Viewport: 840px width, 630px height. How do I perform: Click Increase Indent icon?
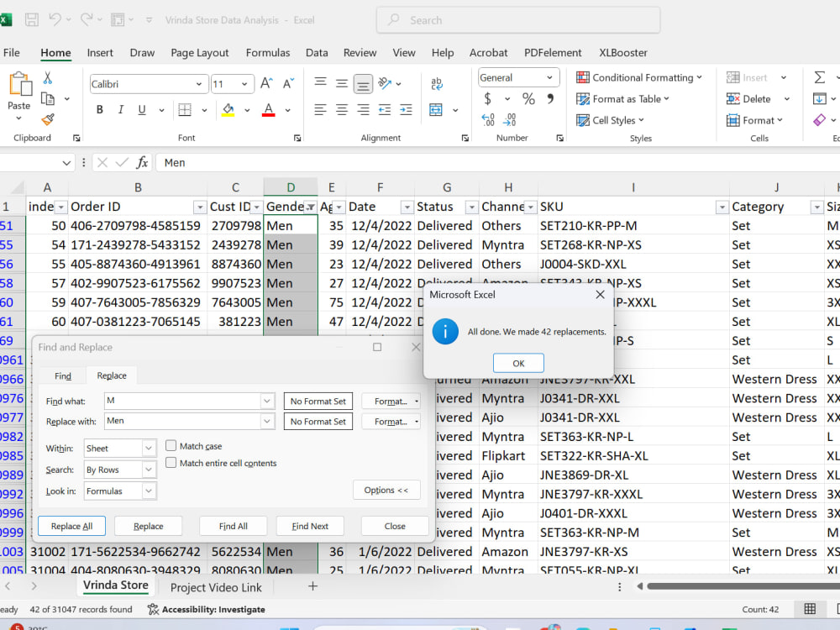406,110
